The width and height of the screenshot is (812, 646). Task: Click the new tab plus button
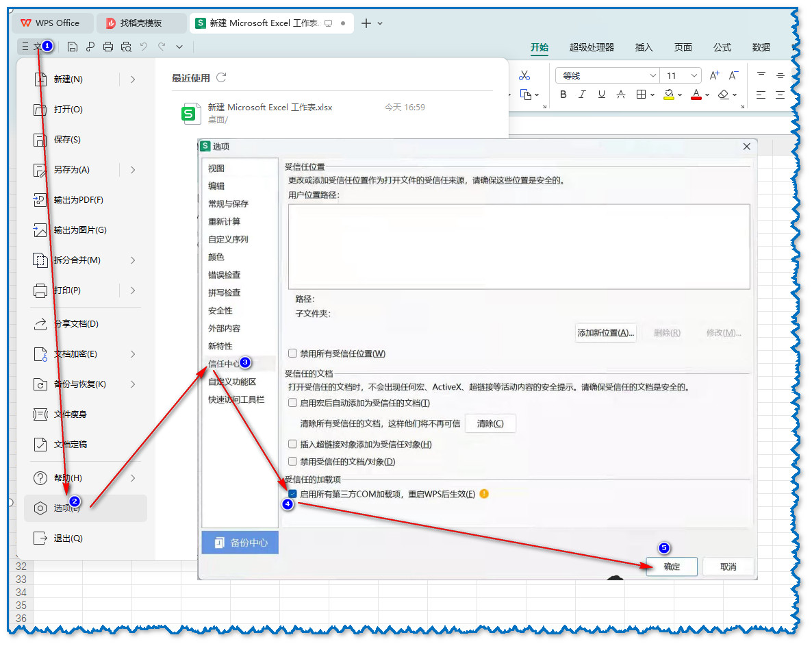click(x=366, y=23)
